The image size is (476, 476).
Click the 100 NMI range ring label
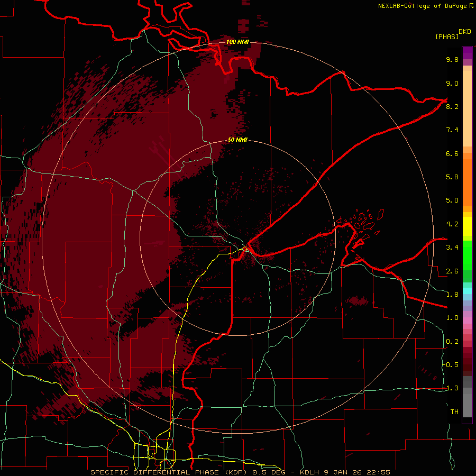click(237, 42)
